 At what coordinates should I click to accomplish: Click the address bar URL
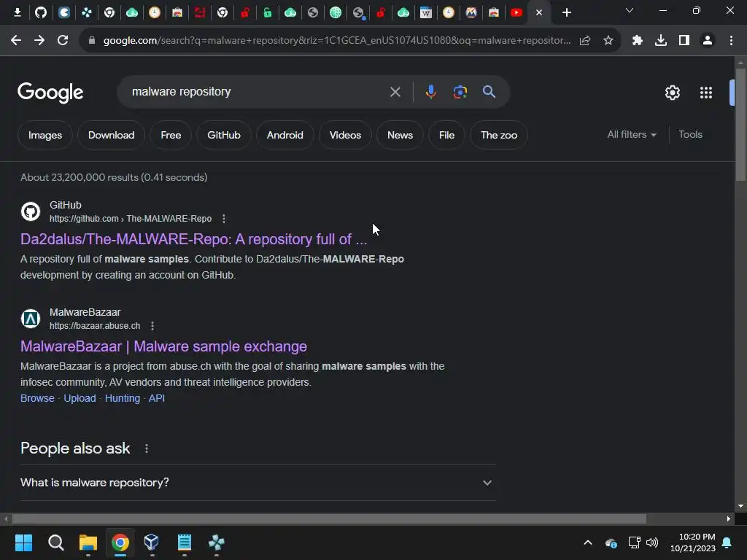337,41
